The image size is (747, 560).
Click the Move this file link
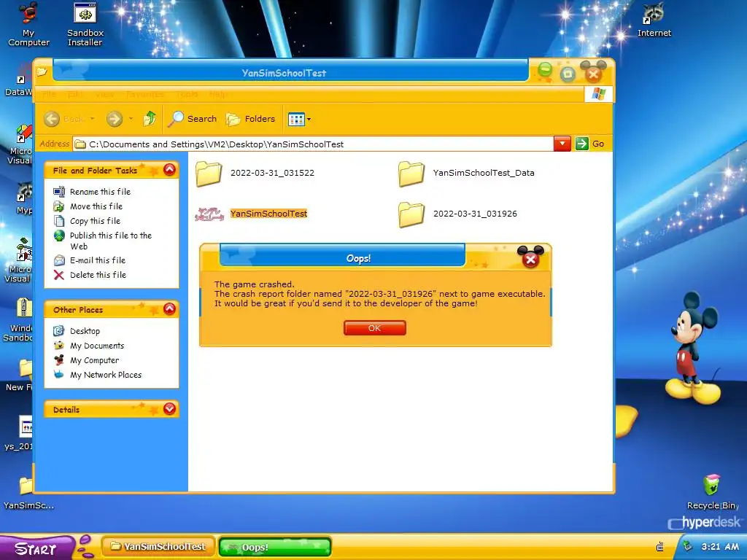pos(96,206)
